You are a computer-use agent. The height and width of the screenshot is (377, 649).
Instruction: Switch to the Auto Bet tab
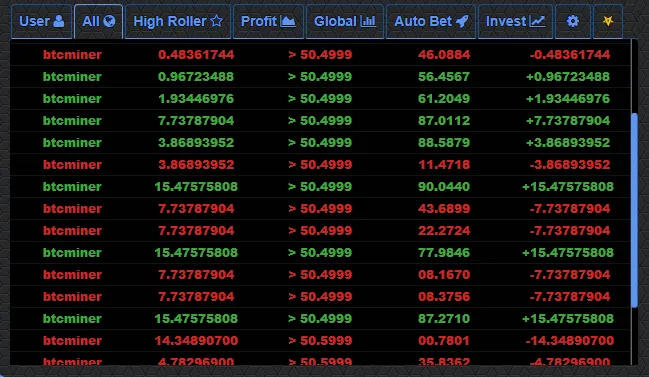(x=431, y=22)
